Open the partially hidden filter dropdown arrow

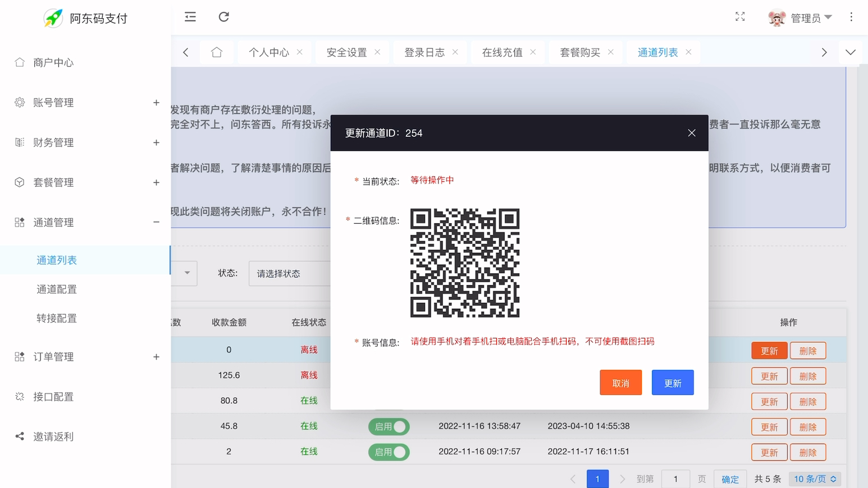(x=187, y=273)
